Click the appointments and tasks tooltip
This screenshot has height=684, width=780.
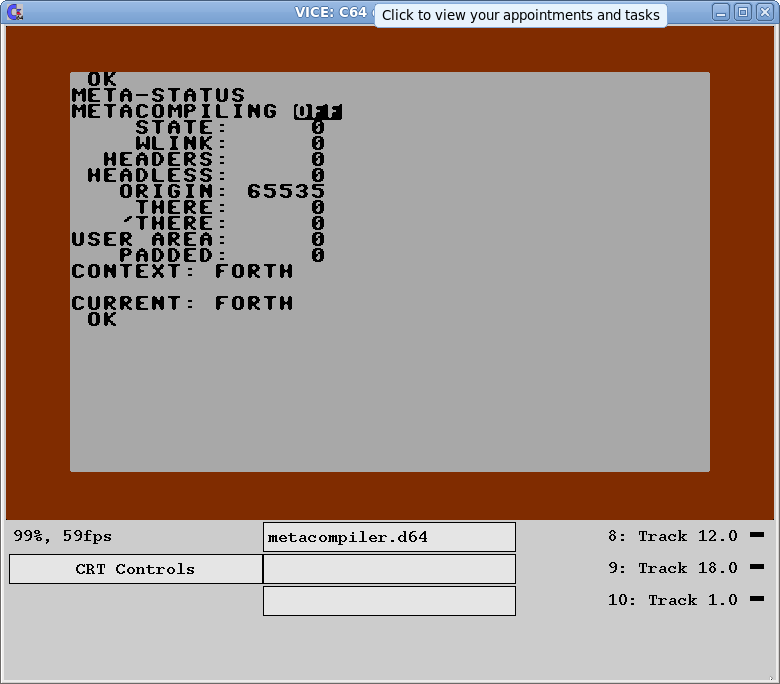[520, 15]
